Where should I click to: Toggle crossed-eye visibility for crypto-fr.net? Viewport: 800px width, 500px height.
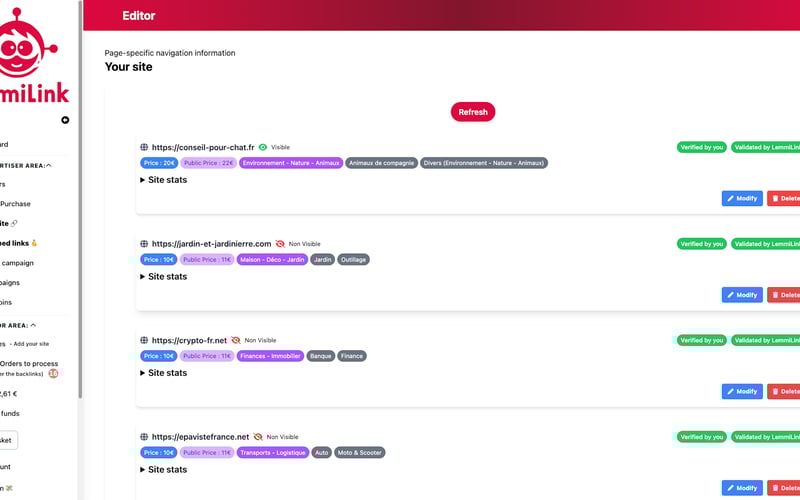(x=235, y=340)
